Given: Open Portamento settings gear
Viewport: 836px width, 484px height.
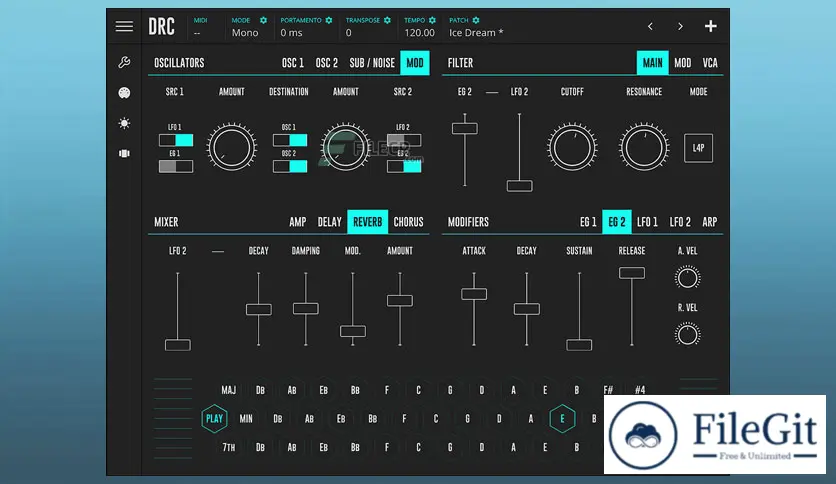Looking at the screenshot, I should (x=329, y=20).
